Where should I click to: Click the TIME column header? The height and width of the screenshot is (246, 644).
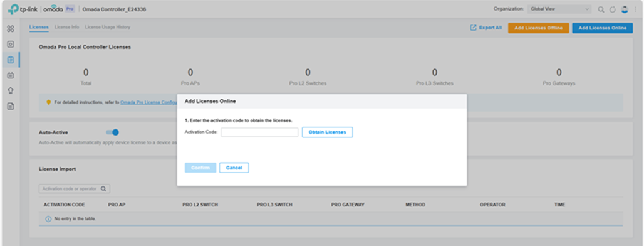[560, 205]
